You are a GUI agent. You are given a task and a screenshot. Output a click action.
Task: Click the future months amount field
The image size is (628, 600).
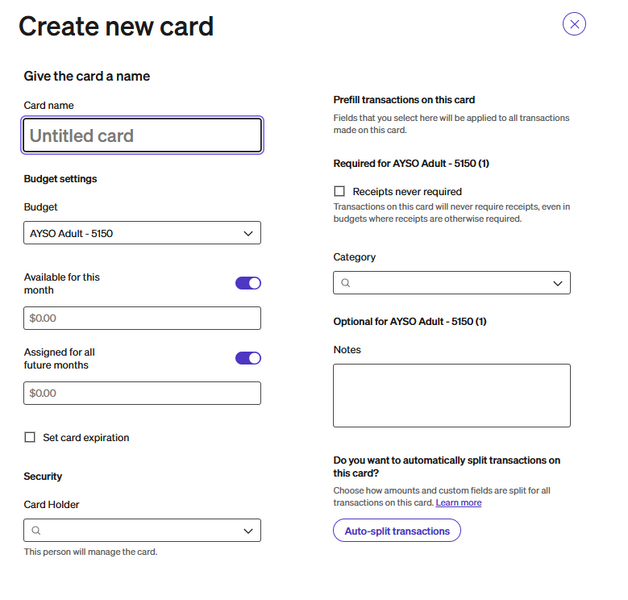pyautogui.click(x=142, y=393)
